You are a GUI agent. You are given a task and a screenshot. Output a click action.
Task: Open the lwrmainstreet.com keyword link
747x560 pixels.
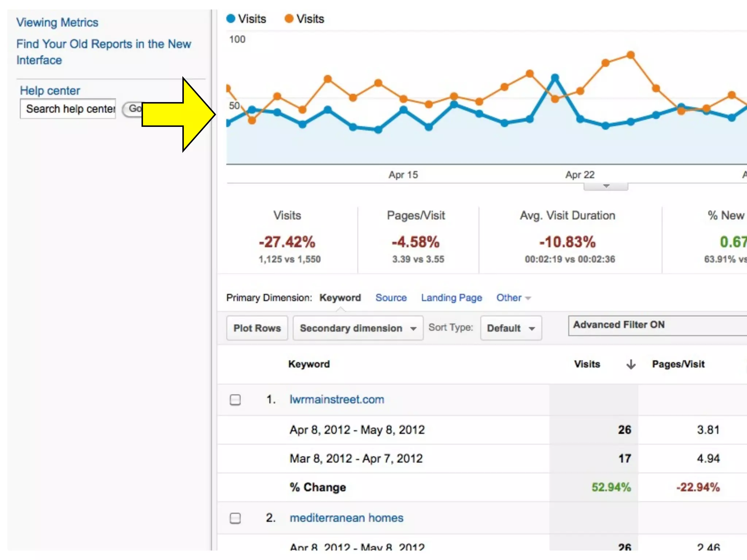tap(337, 400)
